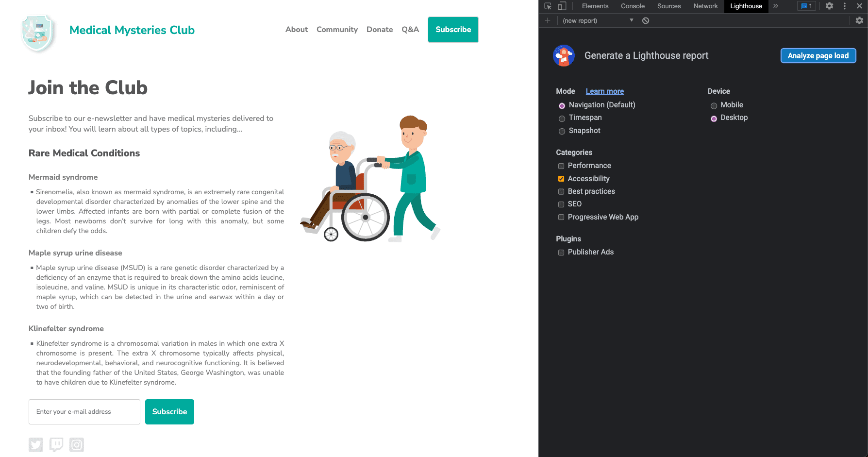Click the Twitter icon in footer
Screen dimensions: 868x457
pos(36,445)
